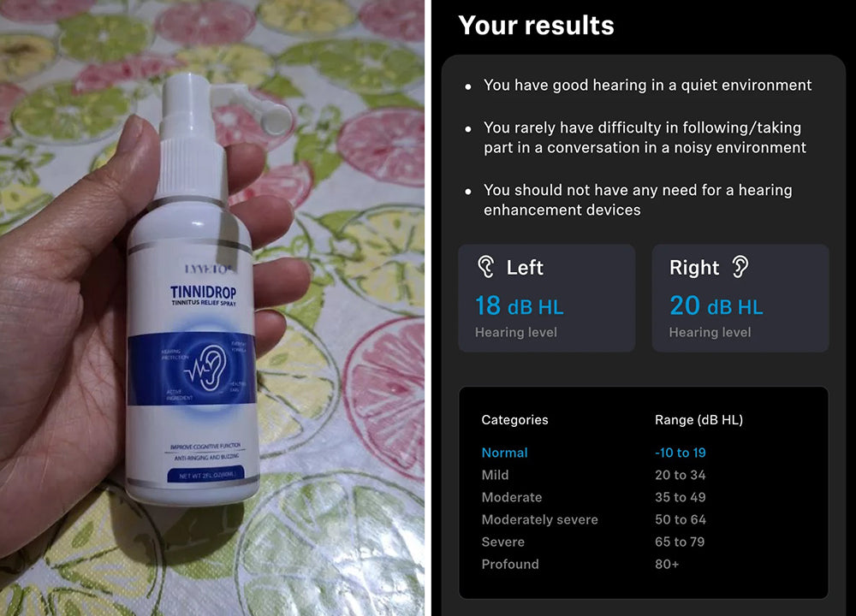Screen dimensions: 856x616
Task: Click the Range (dB HL) column header
Action: click(698, 419)
